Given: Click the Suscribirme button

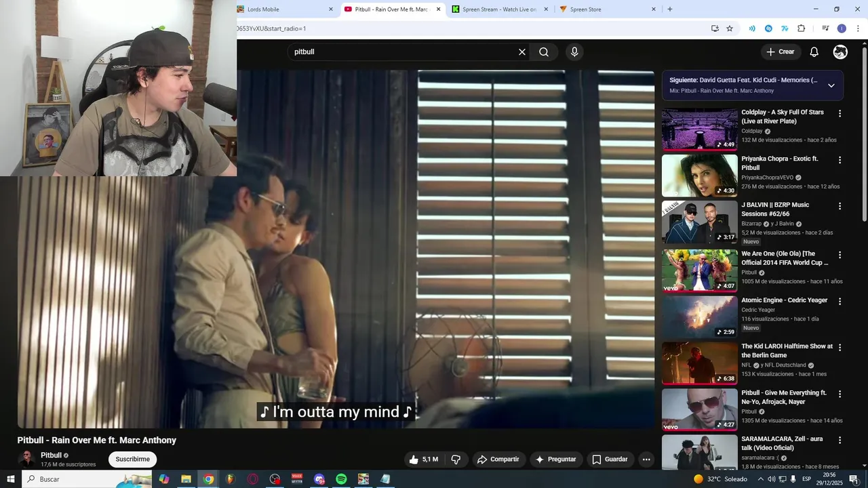Looking at the screenshot, I should 132,460.
